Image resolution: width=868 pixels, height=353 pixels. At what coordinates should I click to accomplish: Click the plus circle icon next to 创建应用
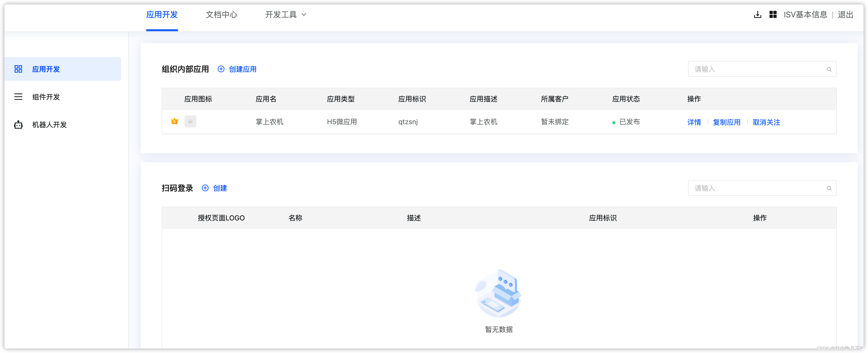point(221,69)
